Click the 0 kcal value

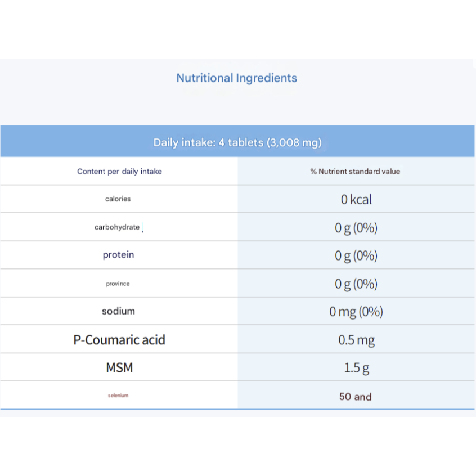pyautogui.click(x=356, y=199)
